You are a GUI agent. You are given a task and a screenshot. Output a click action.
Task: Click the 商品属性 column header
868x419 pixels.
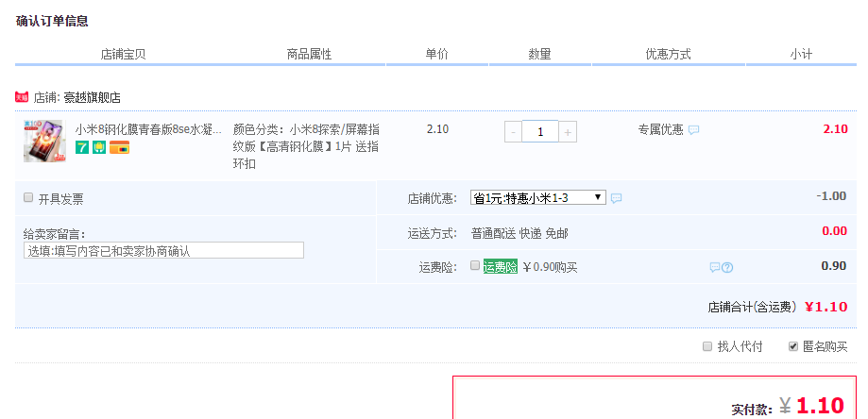[x=309, y=54]
